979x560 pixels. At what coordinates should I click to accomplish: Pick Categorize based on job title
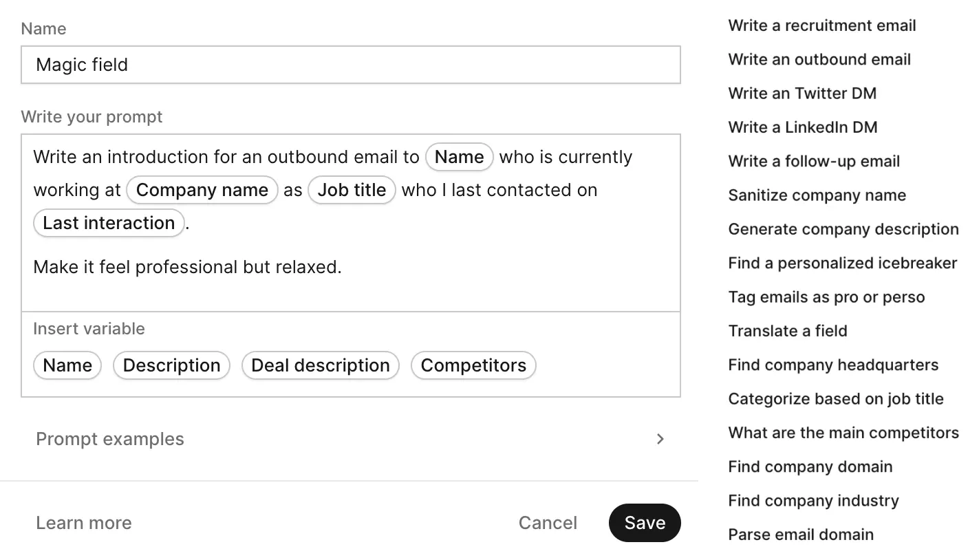(836, 399)
